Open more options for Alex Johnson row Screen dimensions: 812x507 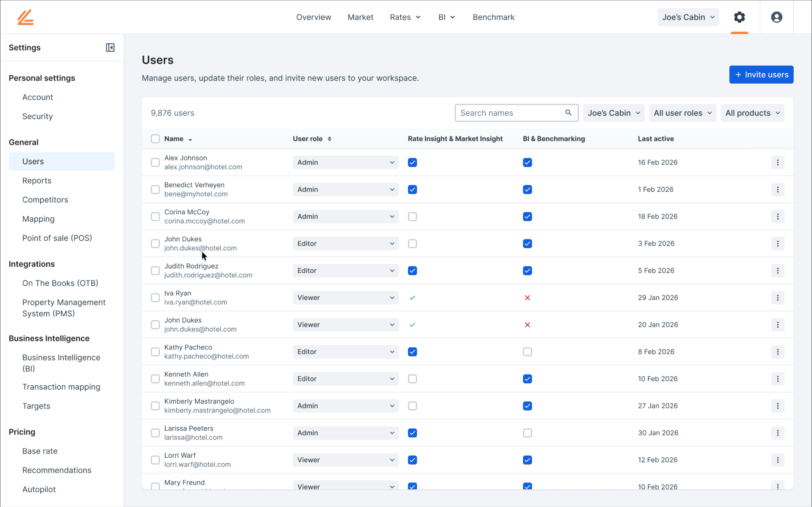778,163
